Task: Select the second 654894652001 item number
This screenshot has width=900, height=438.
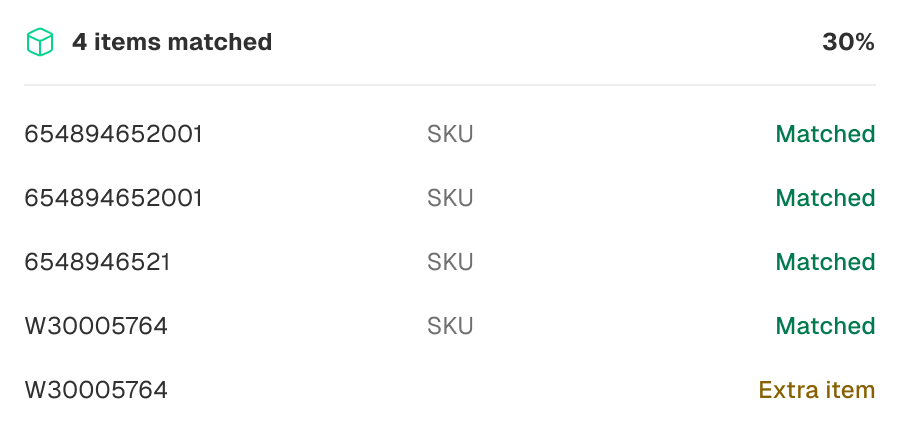Action: click(113, 198)
